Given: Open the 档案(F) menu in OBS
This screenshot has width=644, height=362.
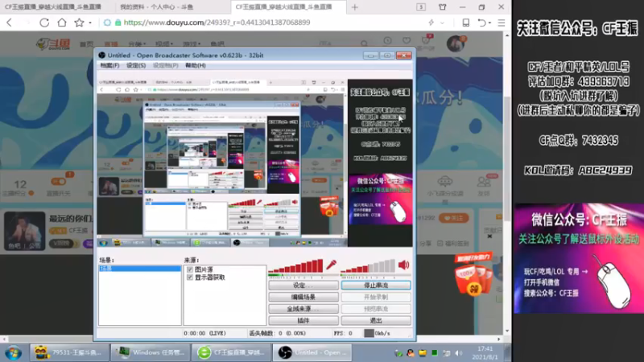Looking at the screenshot, I should coord(109,65).
